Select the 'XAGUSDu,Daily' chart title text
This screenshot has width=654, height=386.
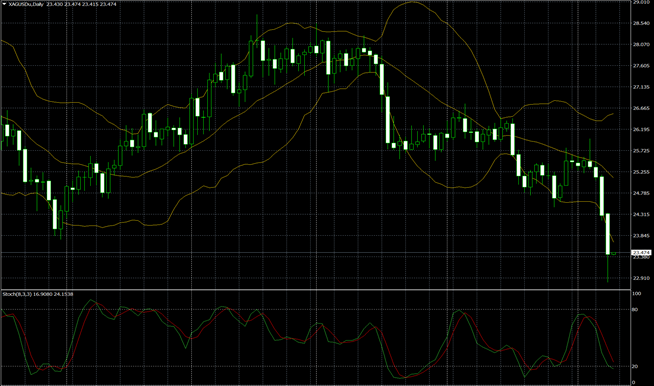[x=26, y=4]
